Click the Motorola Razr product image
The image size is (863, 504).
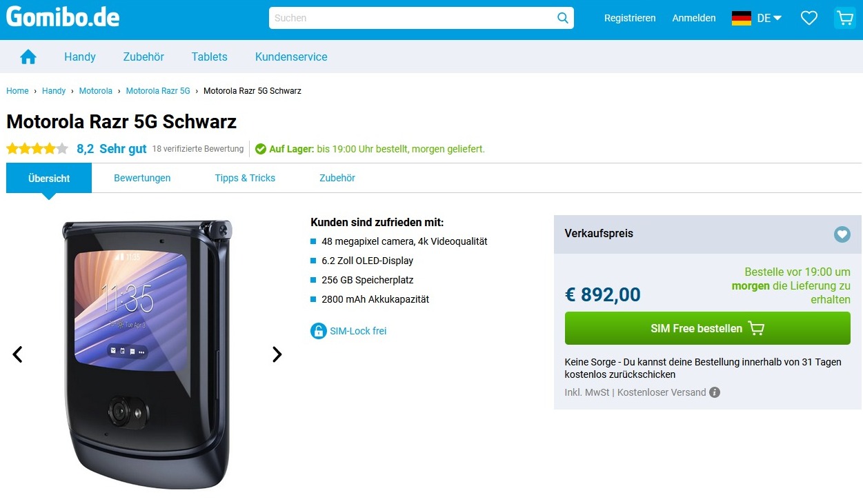coord(147,354)
